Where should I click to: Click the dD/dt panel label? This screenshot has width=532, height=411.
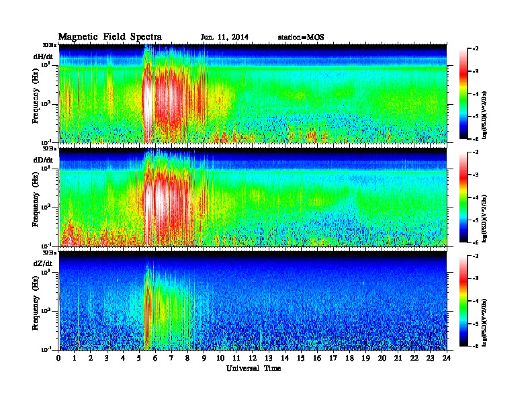point(43,160)
